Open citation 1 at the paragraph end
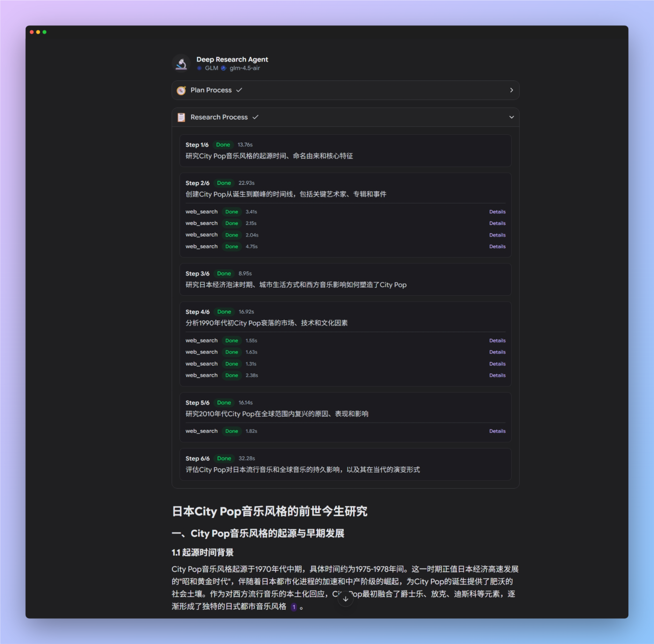The image size is (654, 644). point(294,607)
